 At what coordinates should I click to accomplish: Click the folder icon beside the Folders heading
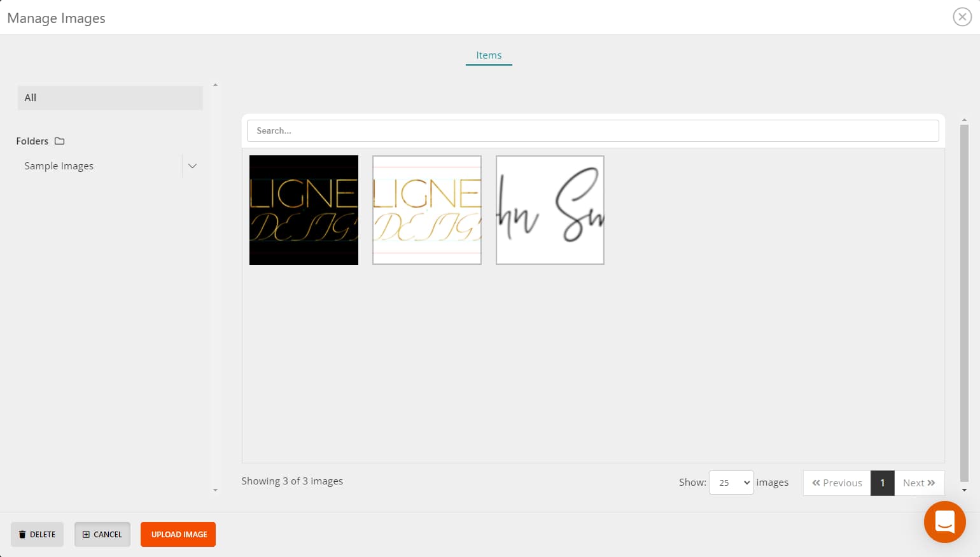pyautogui.click(x=59, y=141)
